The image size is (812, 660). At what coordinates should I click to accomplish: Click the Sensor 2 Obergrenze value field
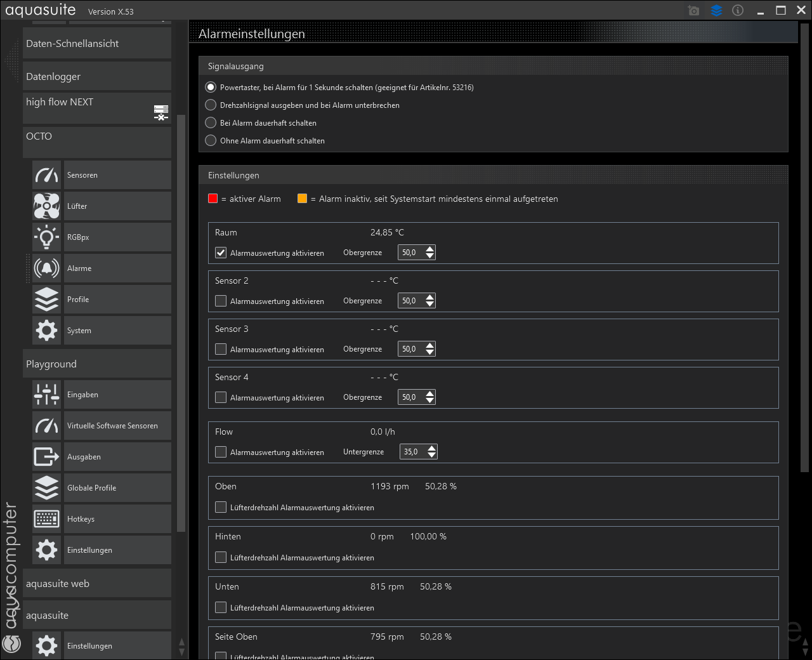tap(411, 301)
